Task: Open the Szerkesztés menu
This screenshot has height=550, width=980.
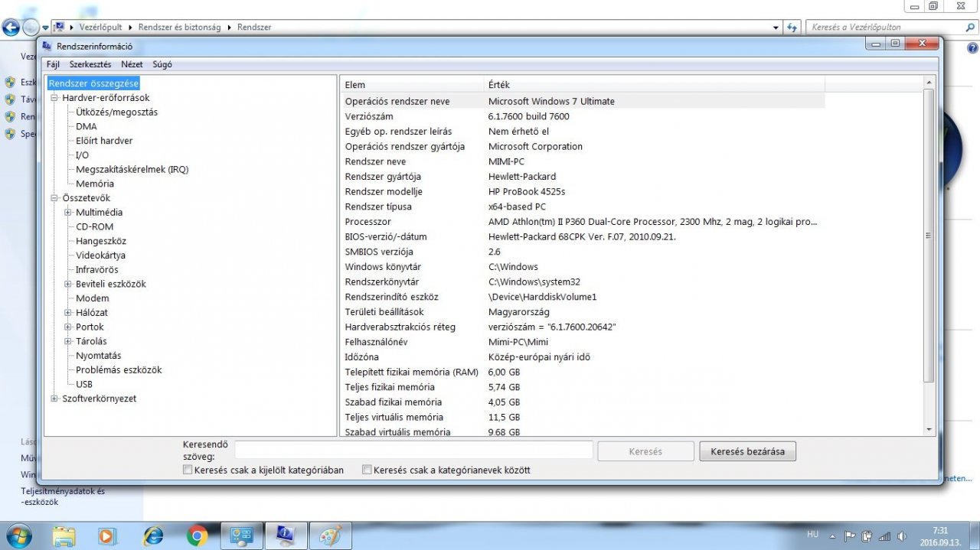Action: (x=90, y=64)
